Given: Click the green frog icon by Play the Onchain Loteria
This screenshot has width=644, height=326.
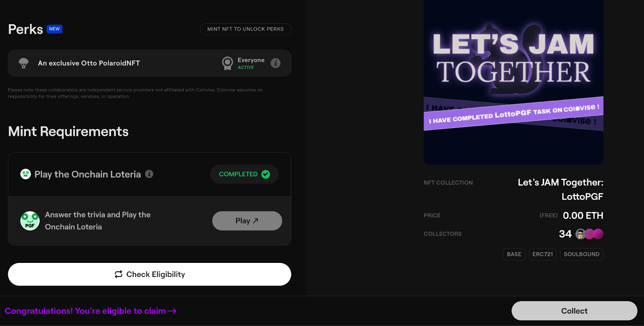Looking at the screenshot, I should click(25, 174).
